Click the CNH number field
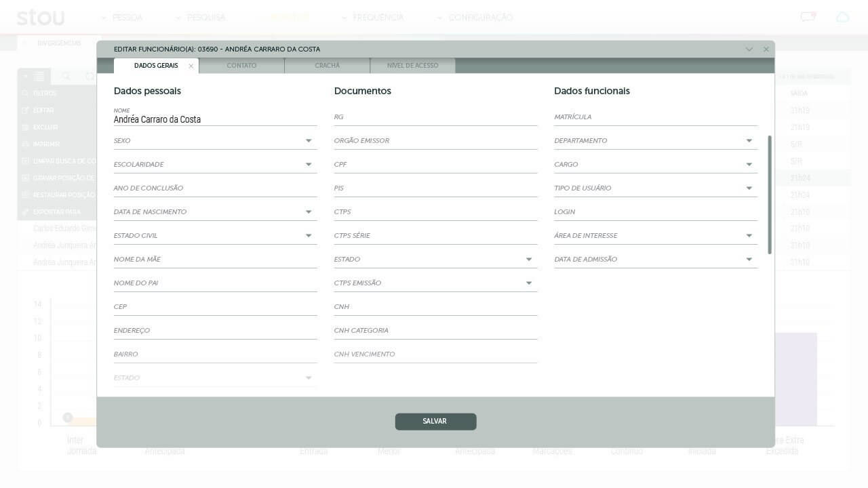The height and width of the screenshot is (488, 868). 435,307
